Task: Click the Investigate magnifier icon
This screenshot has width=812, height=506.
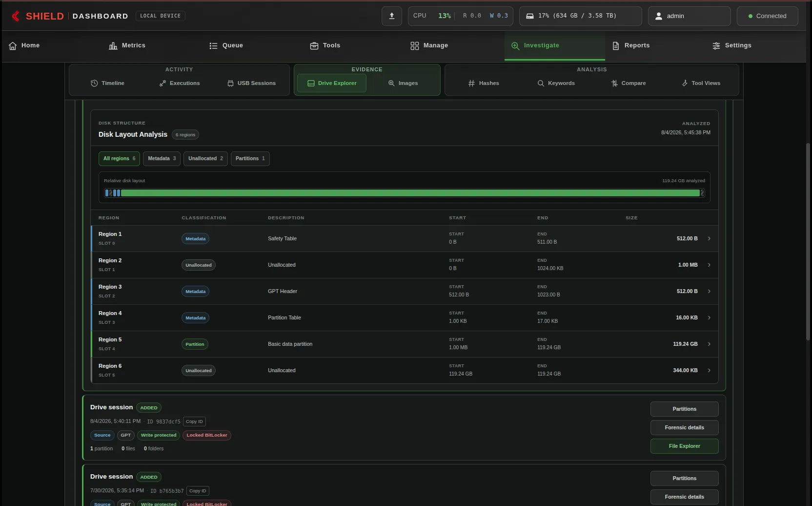Action: [x=515, y=45]
